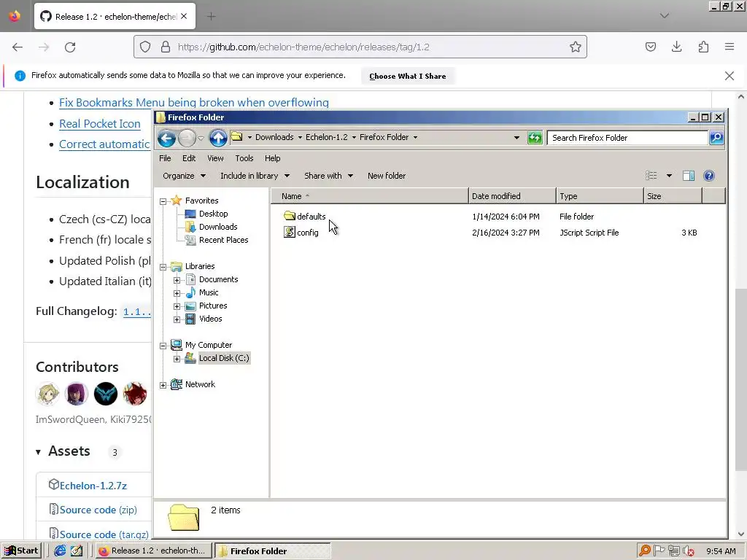Select Pictures library
This screenshot has width=747, height=560.
[212, 306]
